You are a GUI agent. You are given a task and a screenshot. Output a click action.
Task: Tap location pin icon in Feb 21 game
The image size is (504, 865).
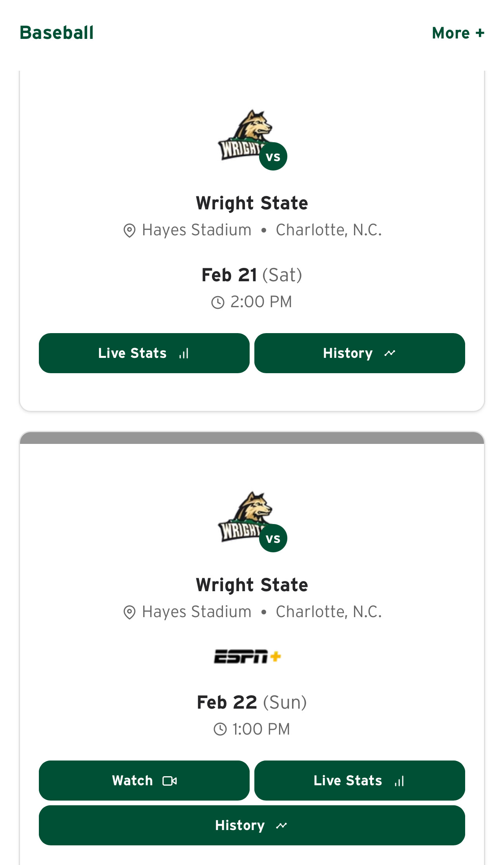(130, 231)
